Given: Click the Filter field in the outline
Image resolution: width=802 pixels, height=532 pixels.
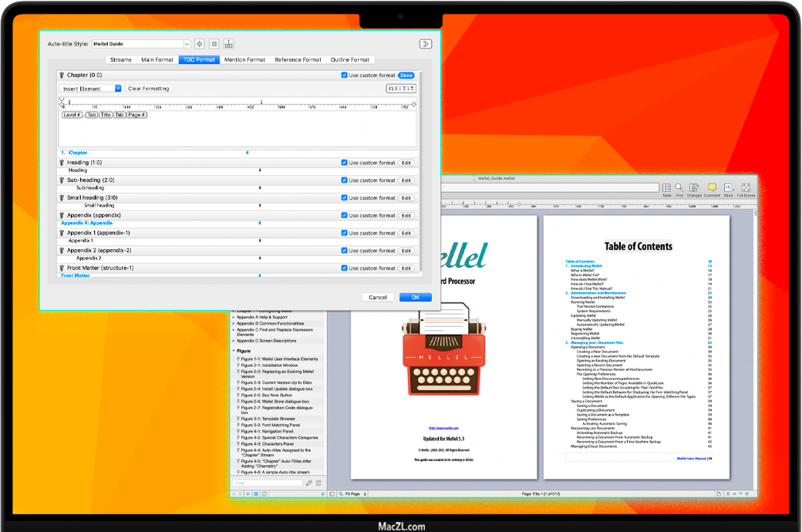Looking at the screenshot, I should (268, 483).
